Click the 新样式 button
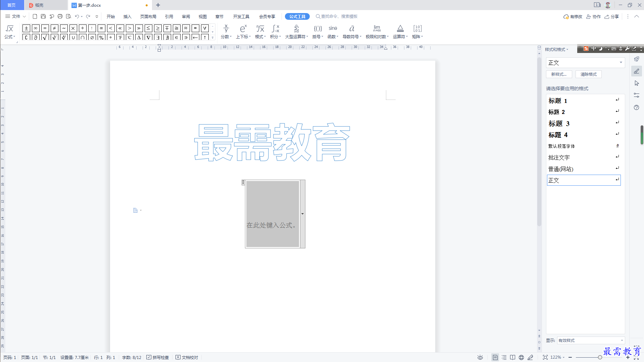 (x=559, y=74)
